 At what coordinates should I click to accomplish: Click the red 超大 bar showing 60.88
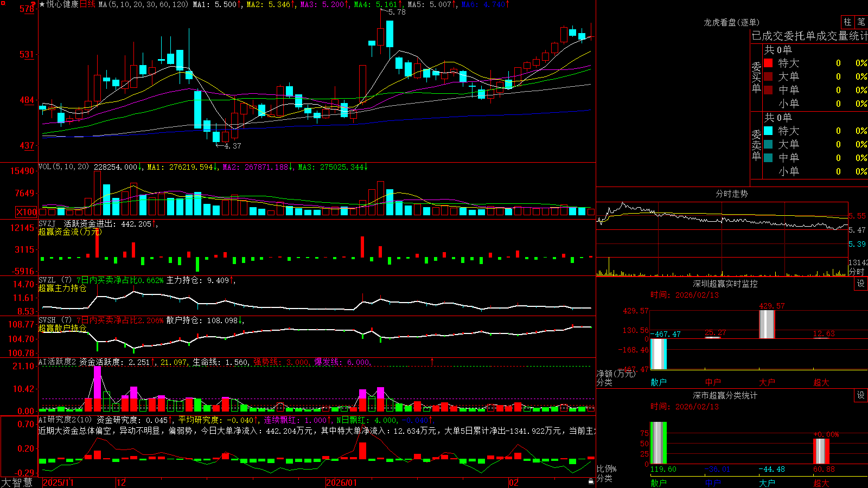(x=821, y=451)
